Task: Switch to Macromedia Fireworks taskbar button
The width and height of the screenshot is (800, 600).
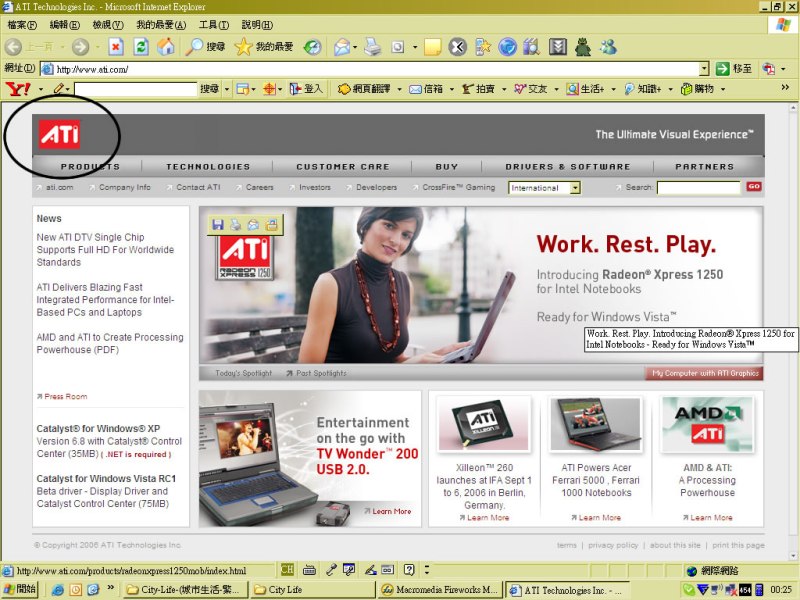Action: 439,590
